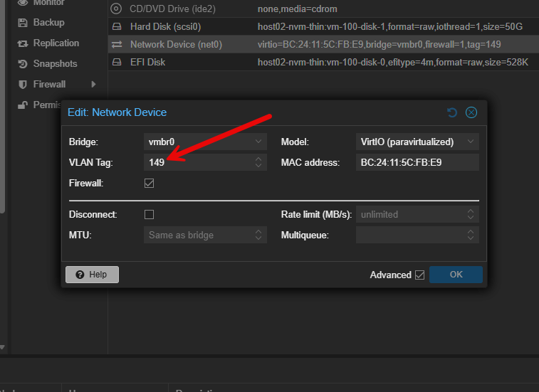Click the Replication icon in sidebar
Screen dimensions: 539x392
(x=23, y=43)
